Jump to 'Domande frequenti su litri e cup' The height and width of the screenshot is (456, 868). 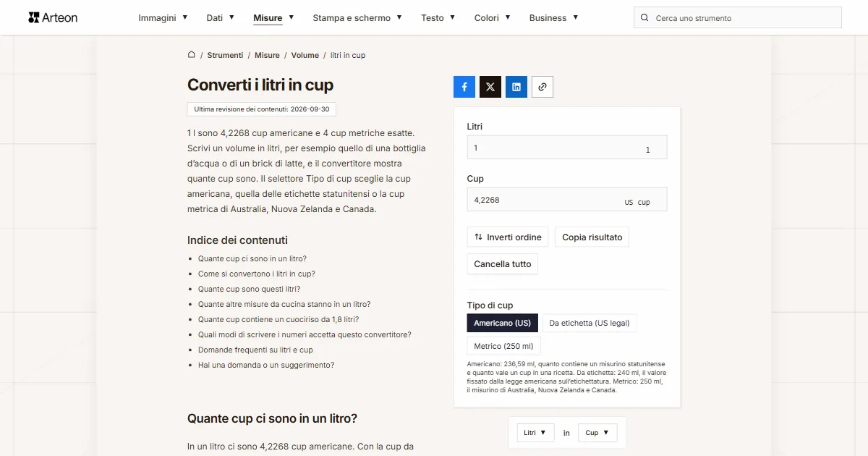255,350
